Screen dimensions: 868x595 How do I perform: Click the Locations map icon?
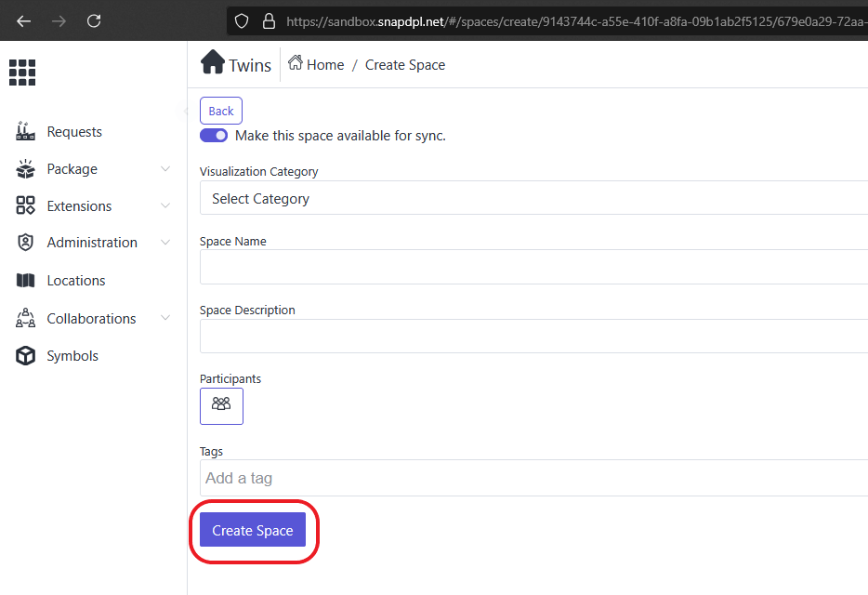tap(25, 281)
